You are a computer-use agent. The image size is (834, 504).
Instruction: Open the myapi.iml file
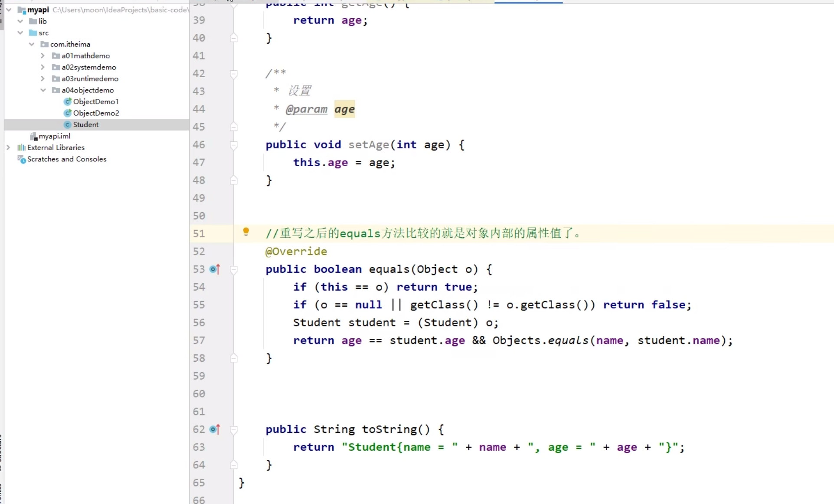pos(54,136)
